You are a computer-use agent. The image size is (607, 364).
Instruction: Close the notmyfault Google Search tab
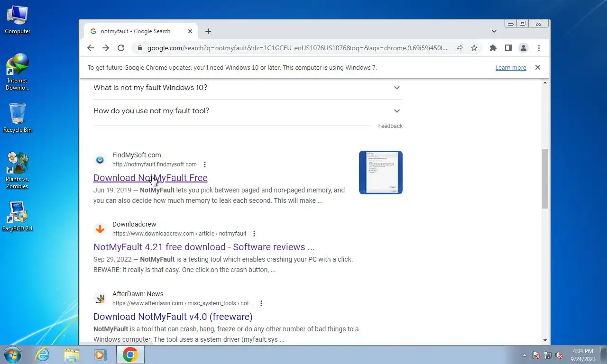tap(190, 31)
